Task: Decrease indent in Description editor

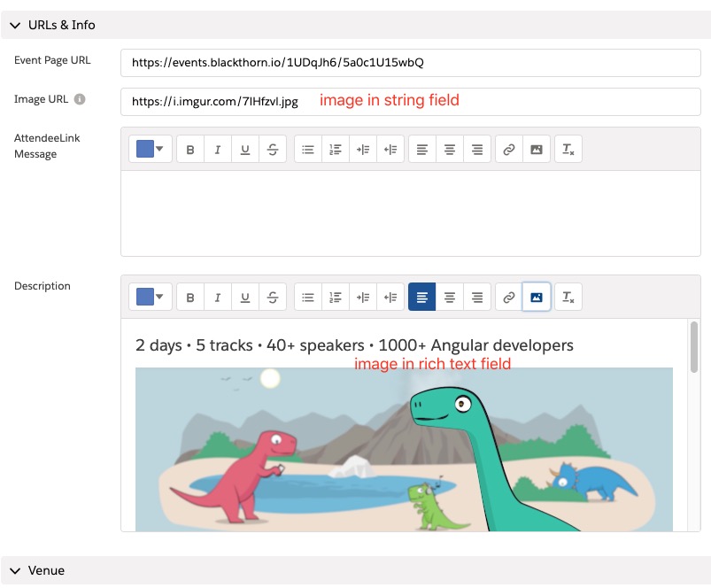Action: (390, 297)
